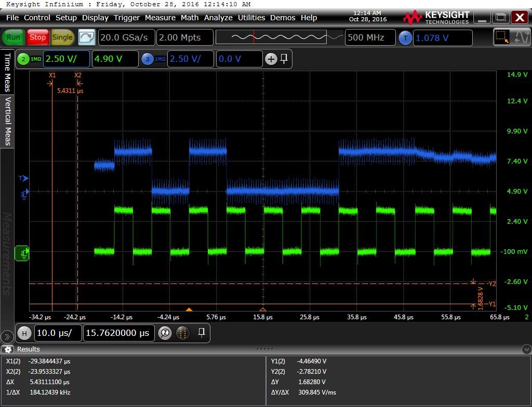Screen dimensions: 532x407
Task: Add a channel with the plus icon
Action: pyautogui.click(x=271, y=59)
